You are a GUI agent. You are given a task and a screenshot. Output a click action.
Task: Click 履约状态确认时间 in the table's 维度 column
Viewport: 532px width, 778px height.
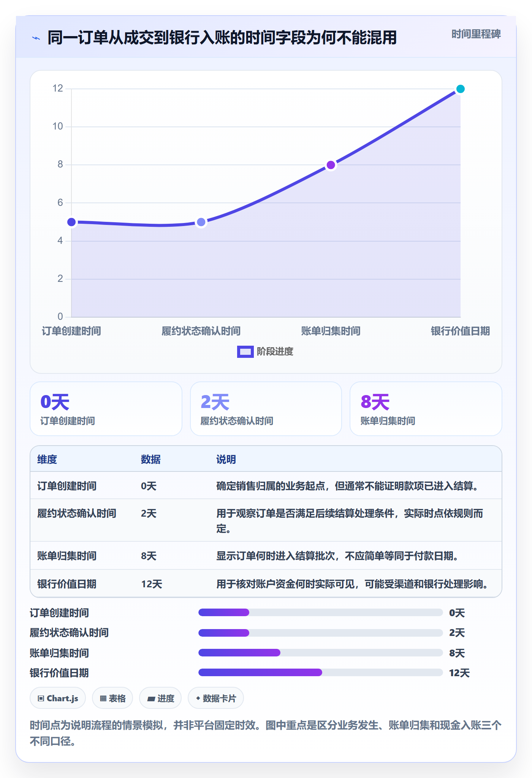point(77,513)
